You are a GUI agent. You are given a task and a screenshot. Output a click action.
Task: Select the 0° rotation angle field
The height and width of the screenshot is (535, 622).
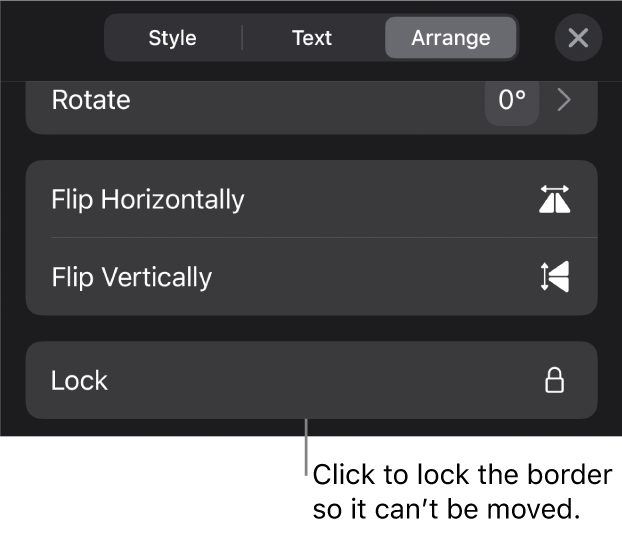(x=512, y=100)
